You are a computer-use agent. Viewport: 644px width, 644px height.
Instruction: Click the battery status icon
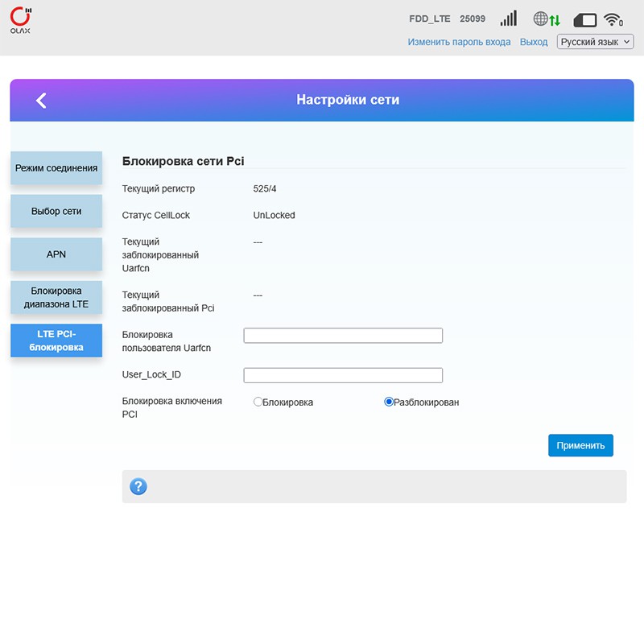coord(584,20)
